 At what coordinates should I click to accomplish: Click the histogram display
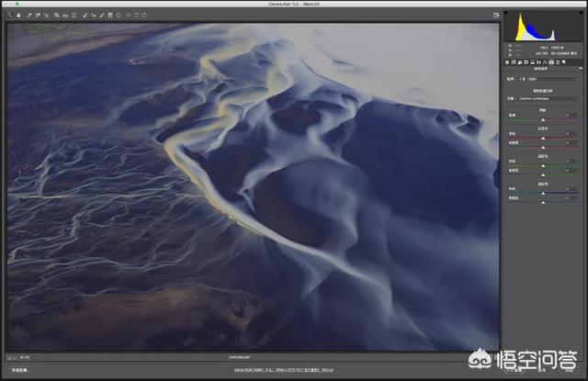[x=542, y=26]
